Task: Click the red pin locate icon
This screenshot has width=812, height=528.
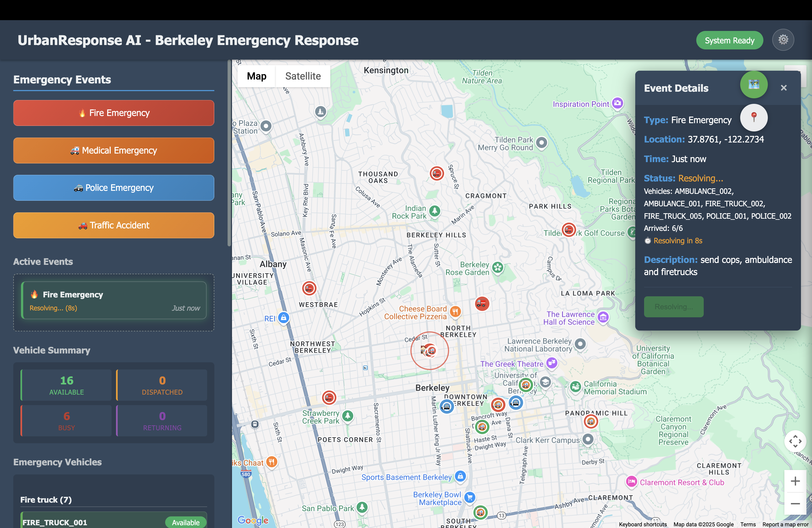Action: 754,118
